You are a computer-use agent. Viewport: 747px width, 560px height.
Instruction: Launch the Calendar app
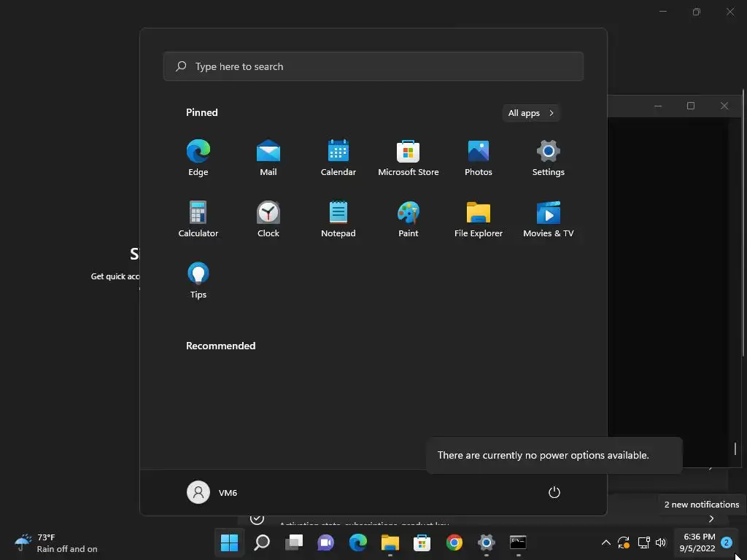338,157
